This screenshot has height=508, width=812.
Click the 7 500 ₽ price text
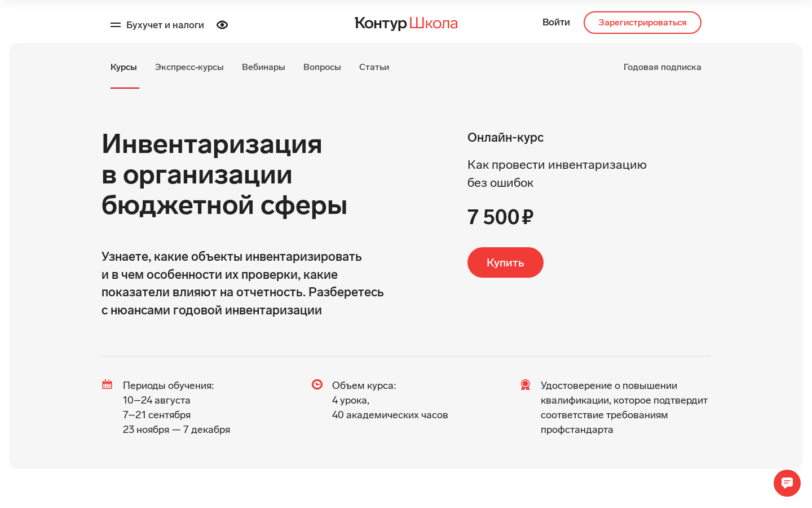[501, 217]
